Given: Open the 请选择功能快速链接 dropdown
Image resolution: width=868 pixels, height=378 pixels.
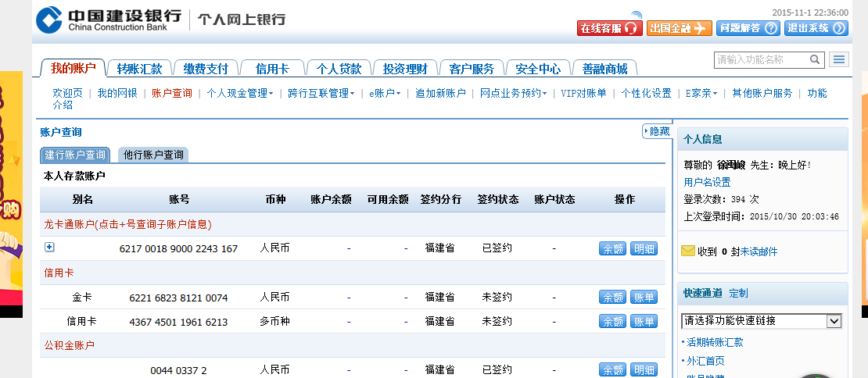Looking at the screenshot, I should click(761, 320).
